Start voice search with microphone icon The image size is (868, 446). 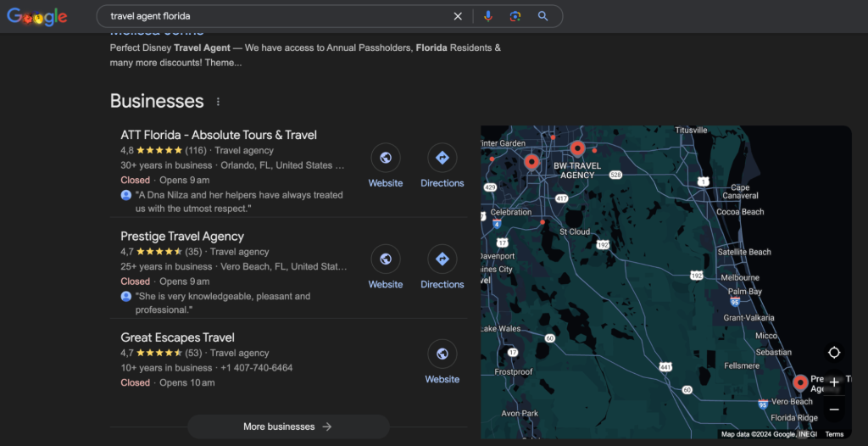(487, 16)
